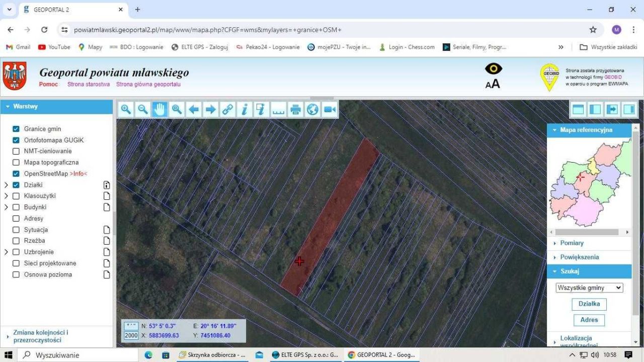
Task: Click the AA font size icon
Action: pos(493,84)
